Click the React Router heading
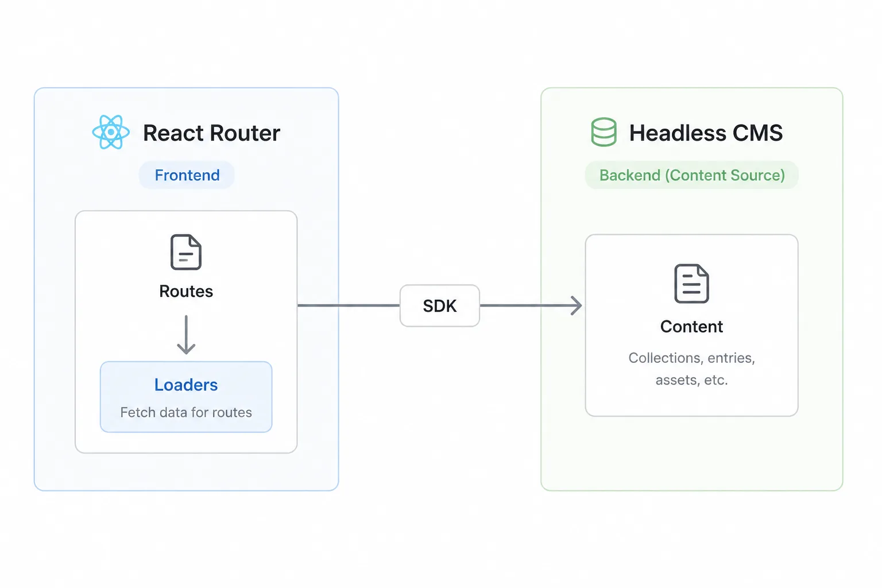The width and height of the screenshot is (882, 588). [x=211, y=133]
